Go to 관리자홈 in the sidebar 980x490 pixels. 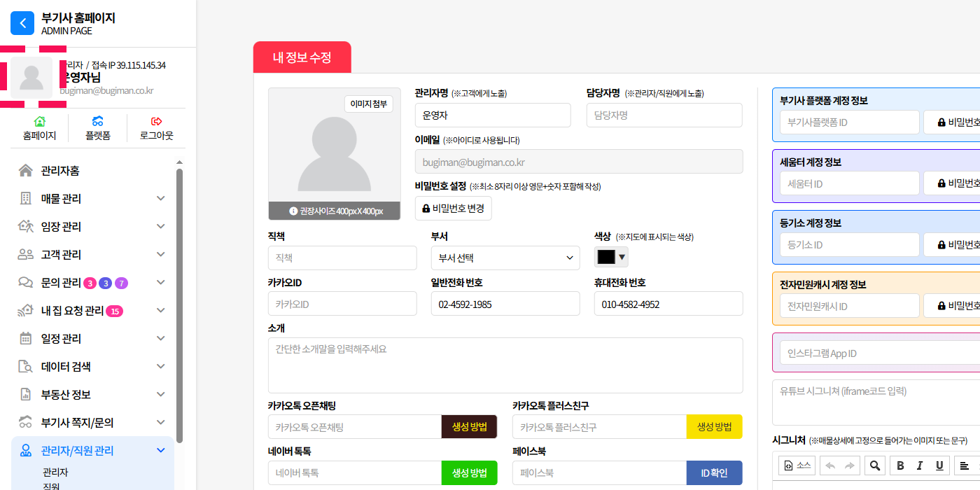(x=60, y=171)
